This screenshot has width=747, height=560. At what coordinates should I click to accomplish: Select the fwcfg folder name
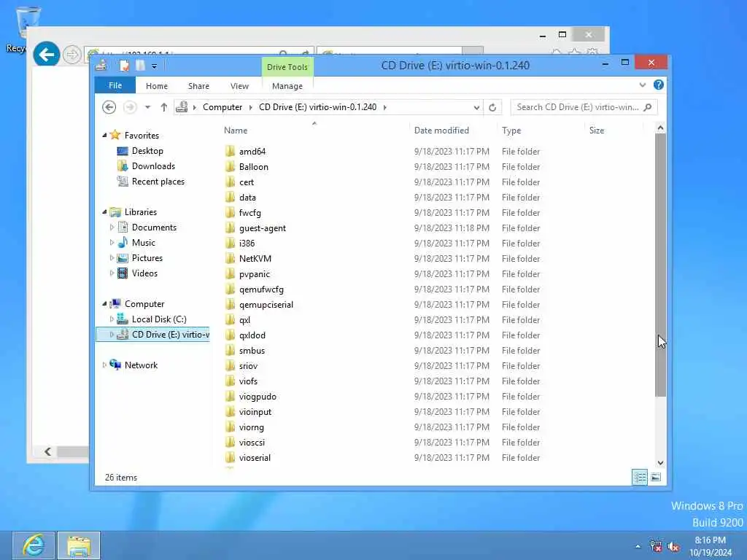250,213
